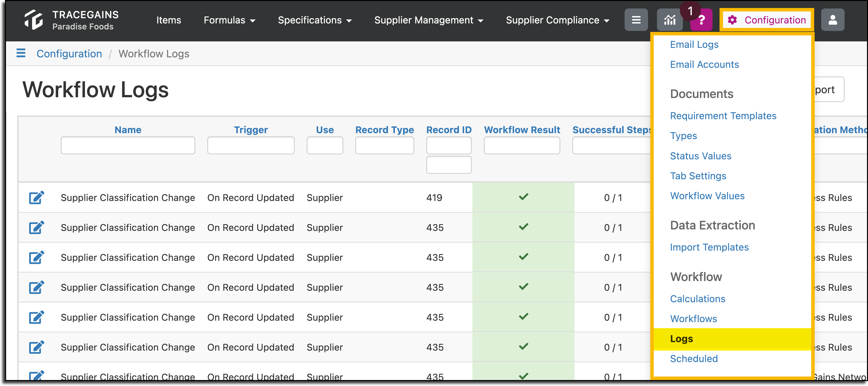Open the Supplier Management dropdown
Image resolution: width=868 pixels, height=386 pixels.
point(429,20)
